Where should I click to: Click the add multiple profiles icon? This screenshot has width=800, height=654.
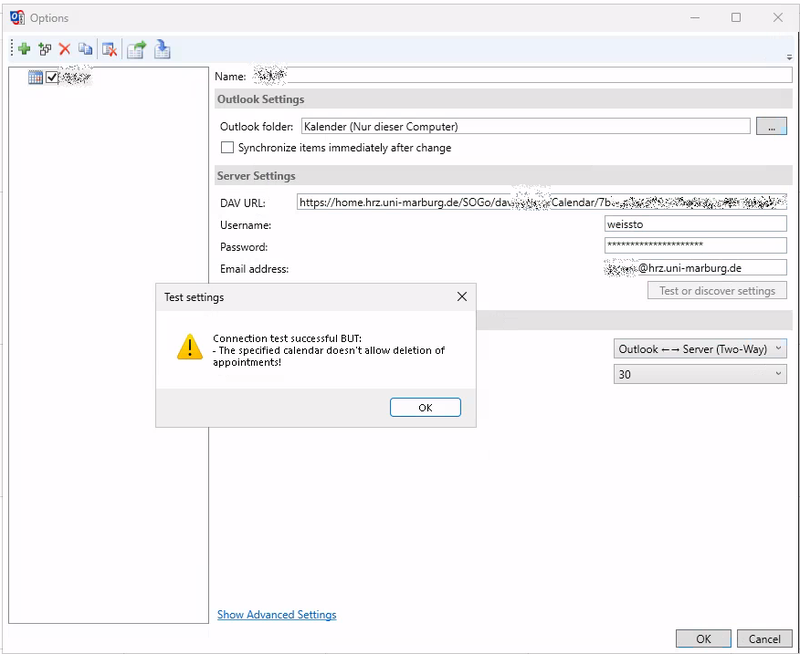pos(46,48)
